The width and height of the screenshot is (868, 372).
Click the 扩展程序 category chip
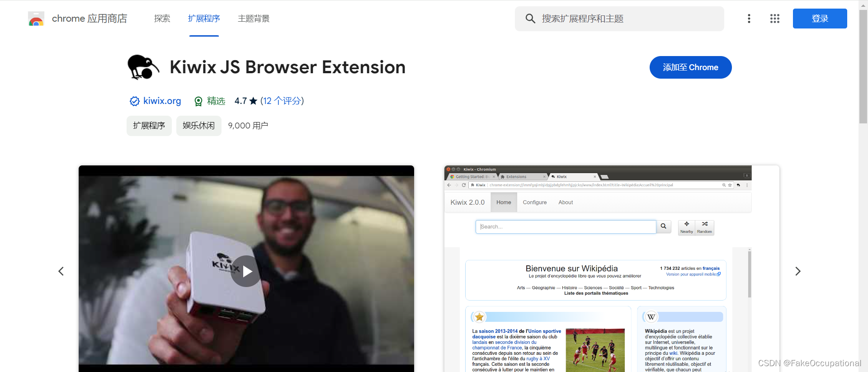click(149, 126)
